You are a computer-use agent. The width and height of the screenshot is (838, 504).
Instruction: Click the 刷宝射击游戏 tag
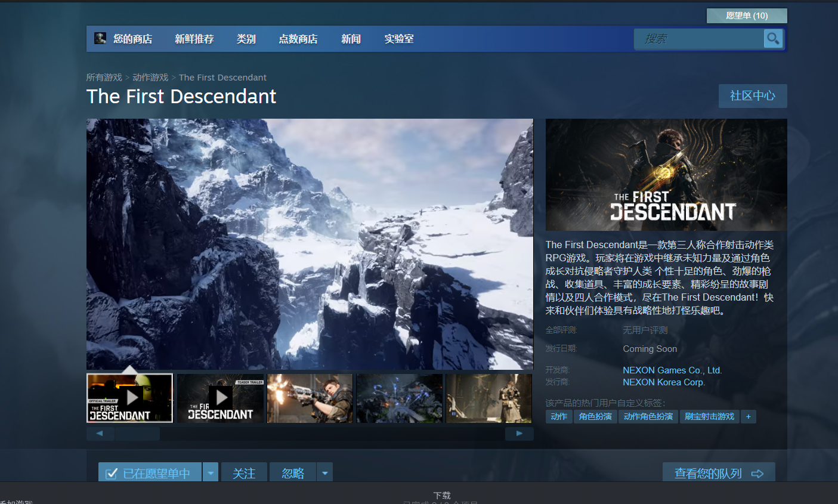pos(710,416)
